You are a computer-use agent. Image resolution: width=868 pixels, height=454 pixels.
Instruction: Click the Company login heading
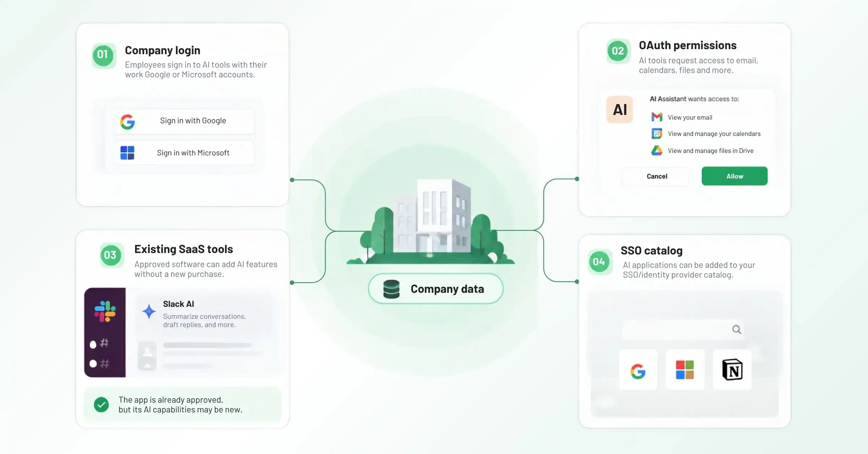point(162,50)
